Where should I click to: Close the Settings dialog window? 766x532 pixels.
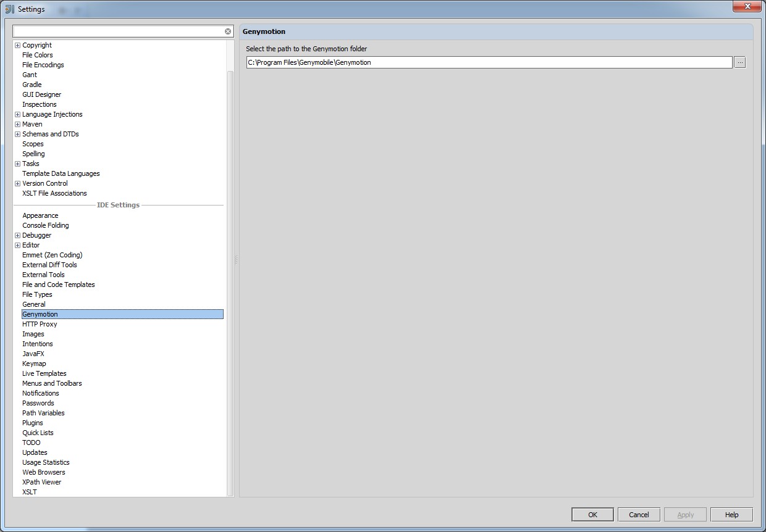coord(748,7)
